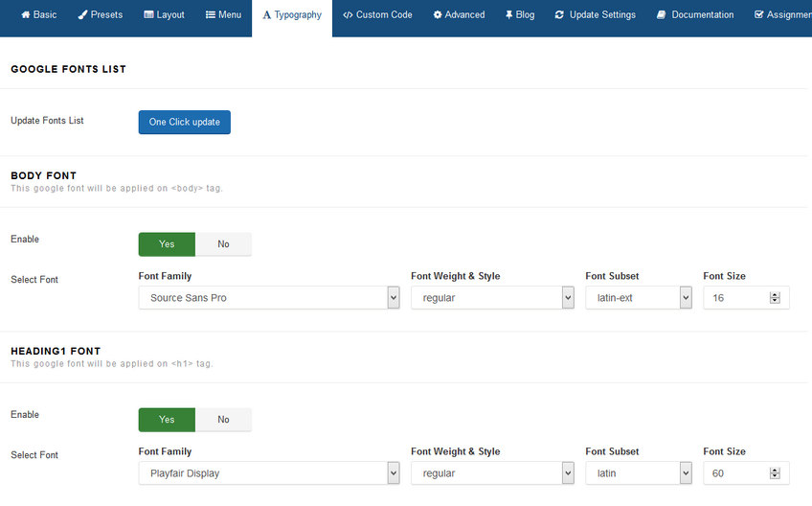Screen dimensions: 812x506
Task: Click the Blog pin icon
Action: click(x=509, y=15)
